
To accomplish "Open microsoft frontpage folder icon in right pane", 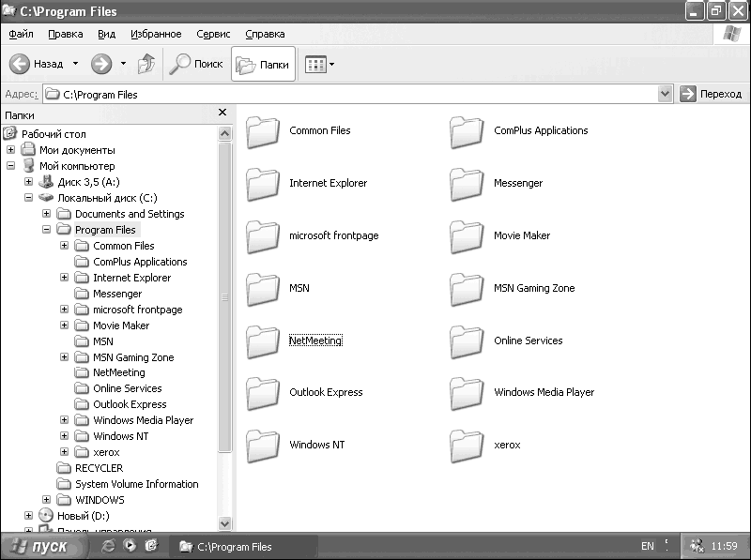I will coord(263,237).
